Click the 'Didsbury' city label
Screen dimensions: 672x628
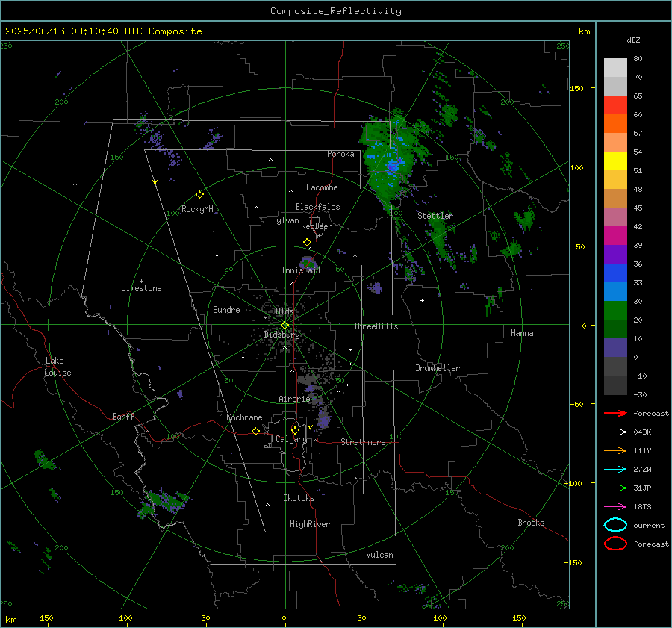point(281,335)
